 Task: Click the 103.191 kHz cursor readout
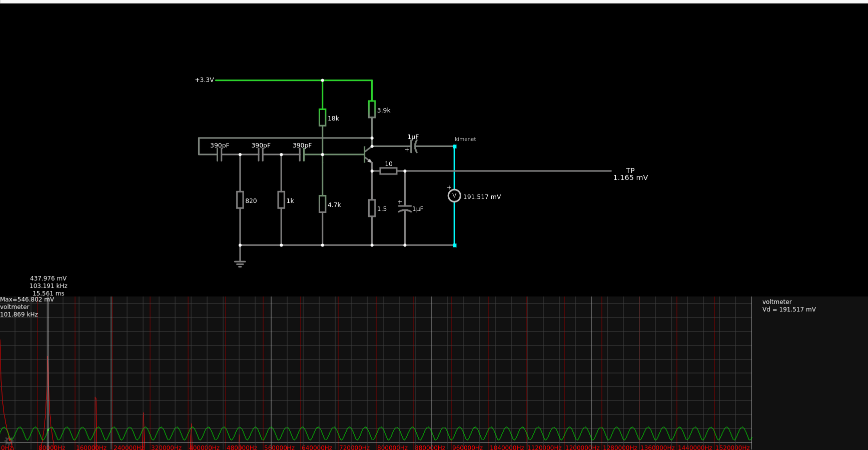pyautogui.click(x=49, y=286)
